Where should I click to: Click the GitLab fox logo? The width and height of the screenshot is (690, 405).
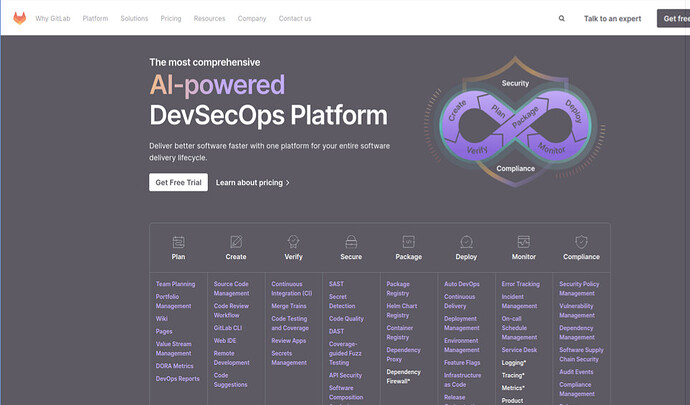[20, 18]
